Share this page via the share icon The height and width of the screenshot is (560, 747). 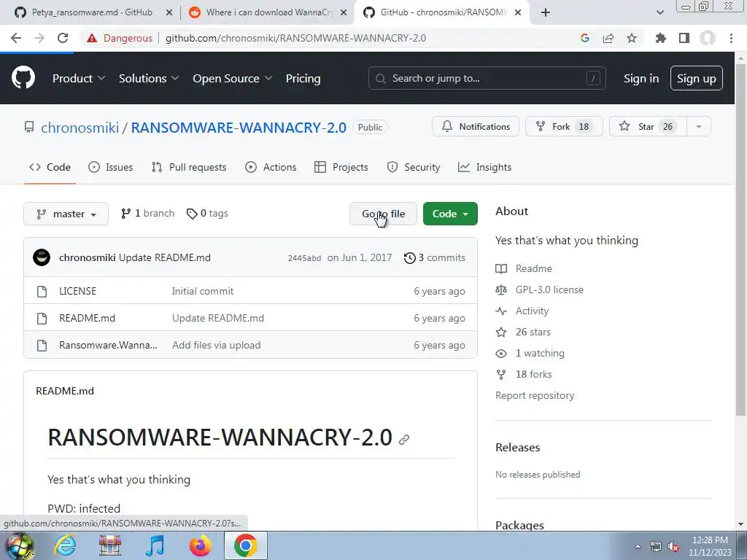[x=608, y=38]
